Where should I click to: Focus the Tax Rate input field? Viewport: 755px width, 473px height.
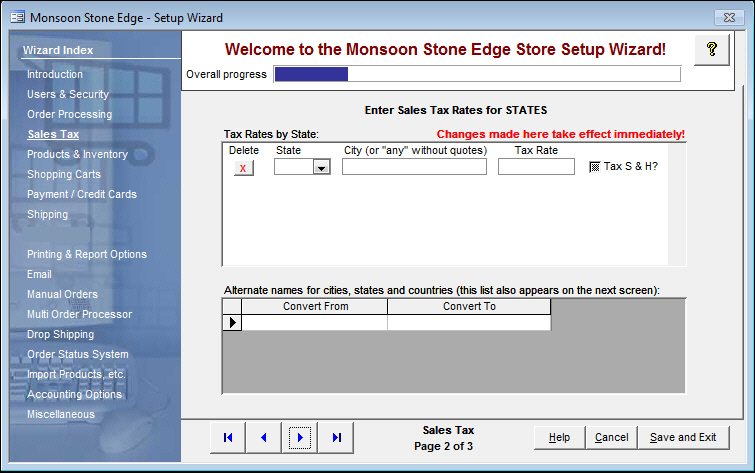pos(536,167)
